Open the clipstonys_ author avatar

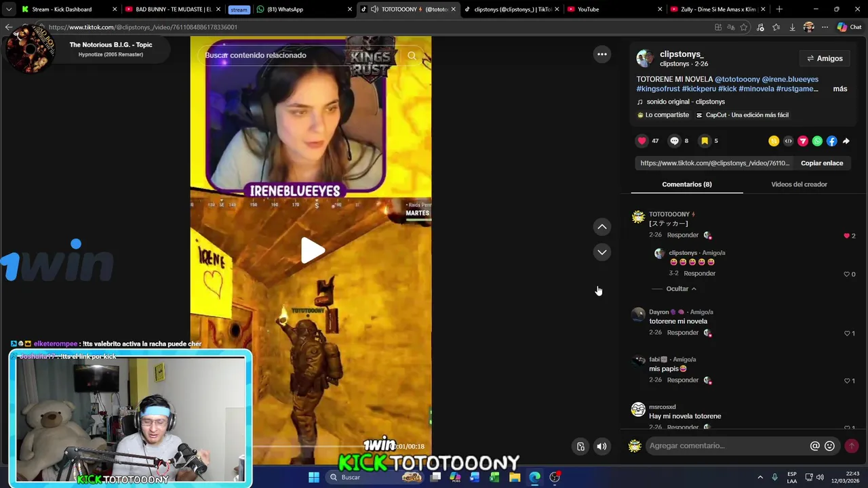pyautogui.click(x=645, y=58)
